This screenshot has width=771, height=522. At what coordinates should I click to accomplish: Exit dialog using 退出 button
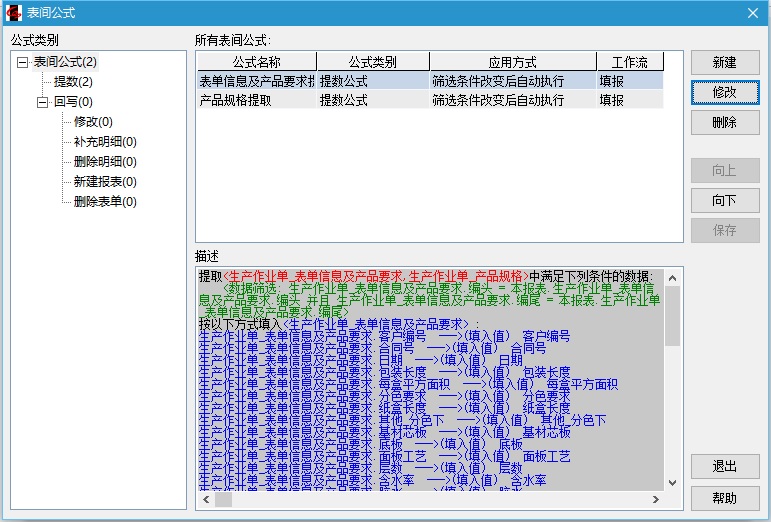point(724,467)
